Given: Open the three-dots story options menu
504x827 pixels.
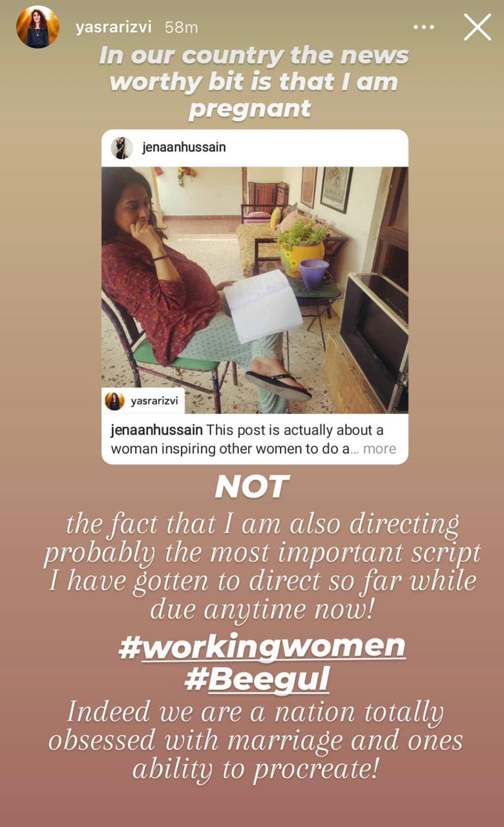Looking at the screenshot, I should 423,27.
